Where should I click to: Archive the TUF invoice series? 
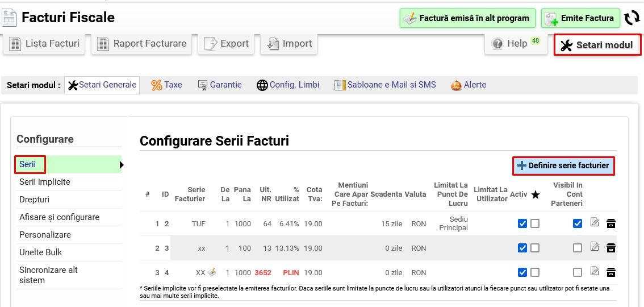611,223
